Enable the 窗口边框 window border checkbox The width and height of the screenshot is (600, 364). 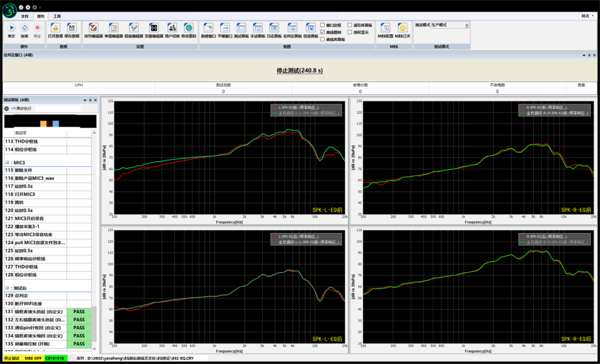(323, 25)
